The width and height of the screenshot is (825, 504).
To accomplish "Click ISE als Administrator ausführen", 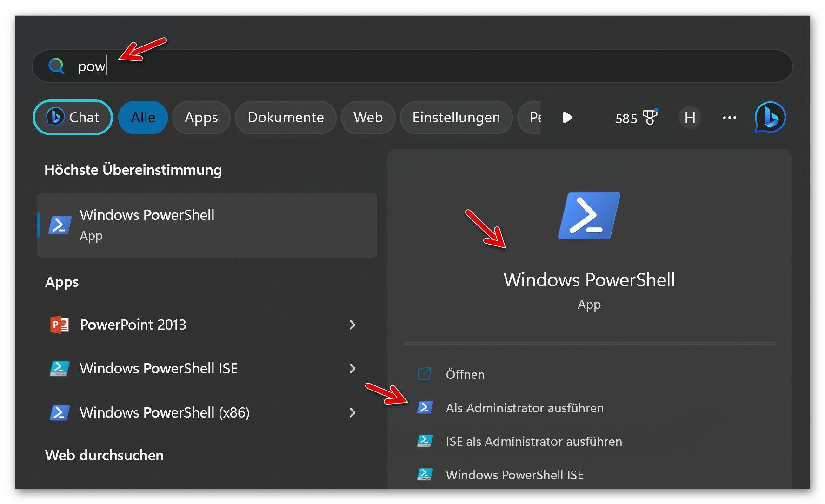I will tap(533, 441).
